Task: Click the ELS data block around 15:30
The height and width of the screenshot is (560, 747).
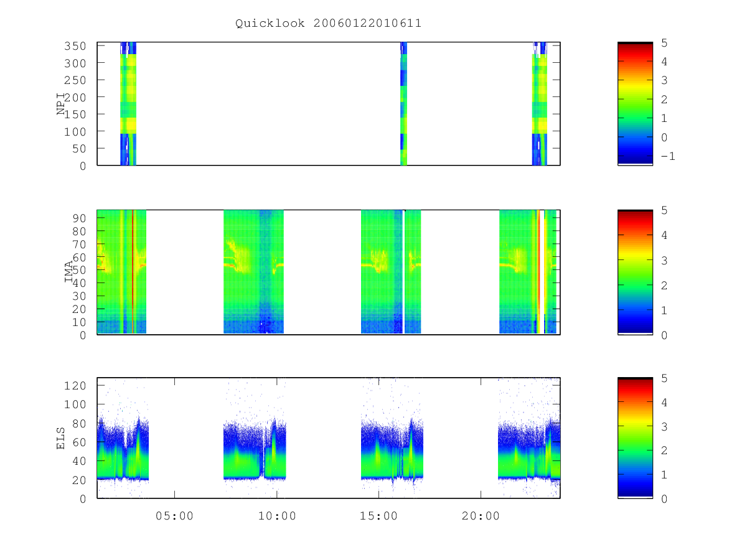Action: pos(392,451)
